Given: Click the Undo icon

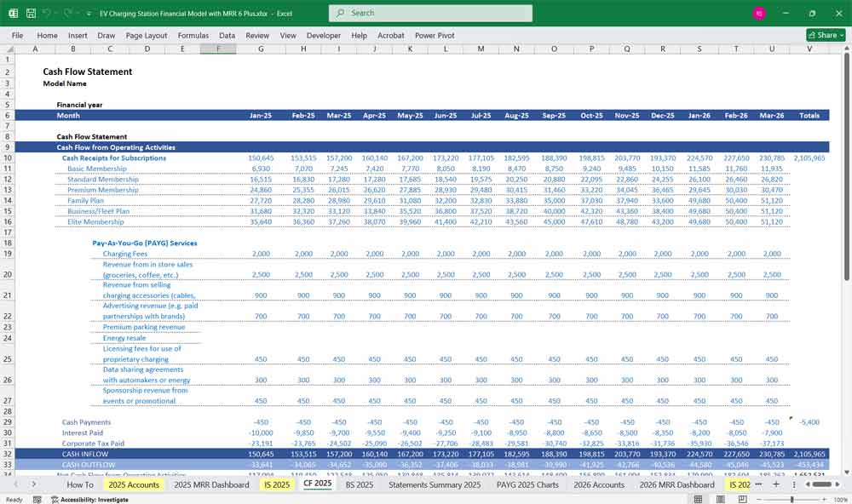Looking at the screenshot, I should (47, 13).
